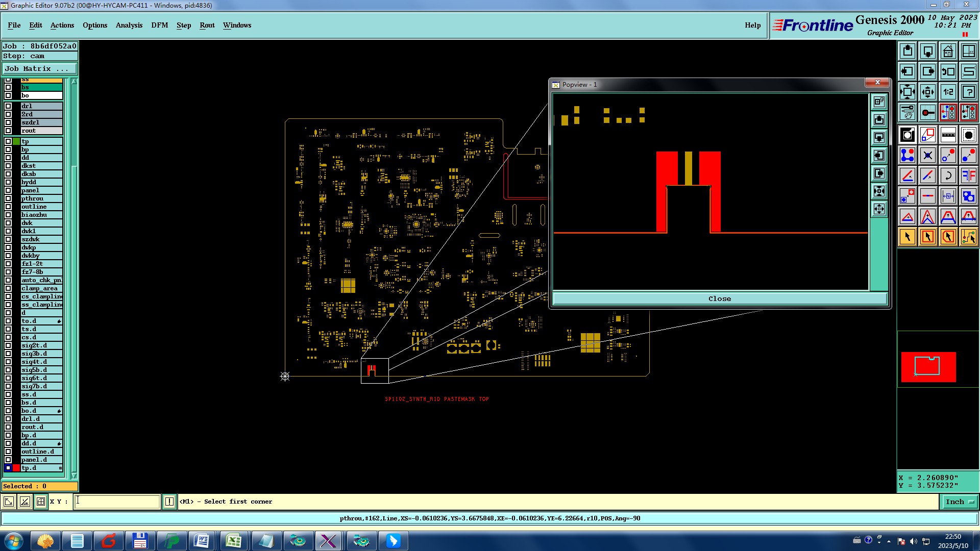Open the question mark help icon
Image resolution: width=980 pixels, height=551 pixels.
[968, 92]
